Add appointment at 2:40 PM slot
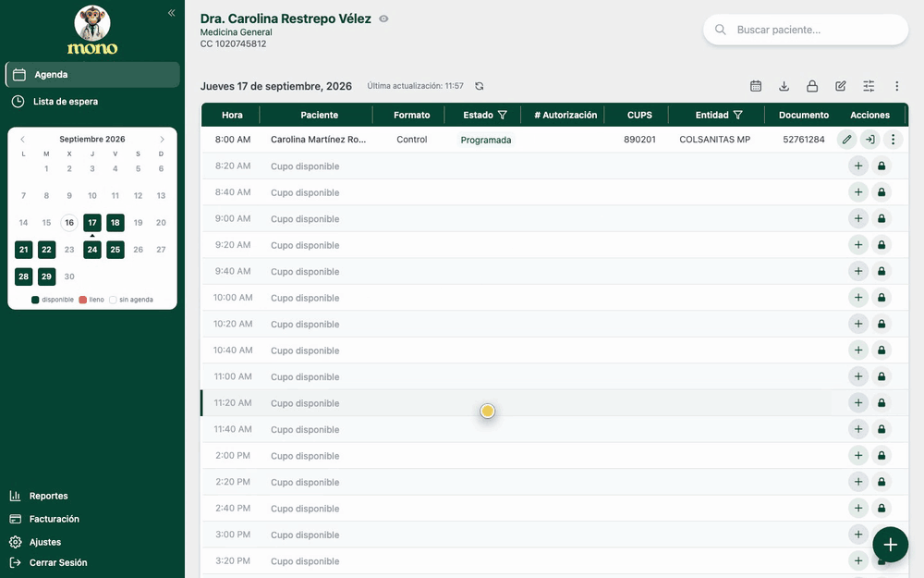 [x=858, y=508]
